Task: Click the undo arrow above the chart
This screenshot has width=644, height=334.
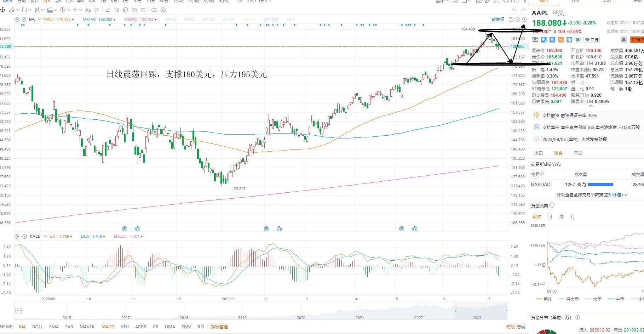Action: click(514, 10)
